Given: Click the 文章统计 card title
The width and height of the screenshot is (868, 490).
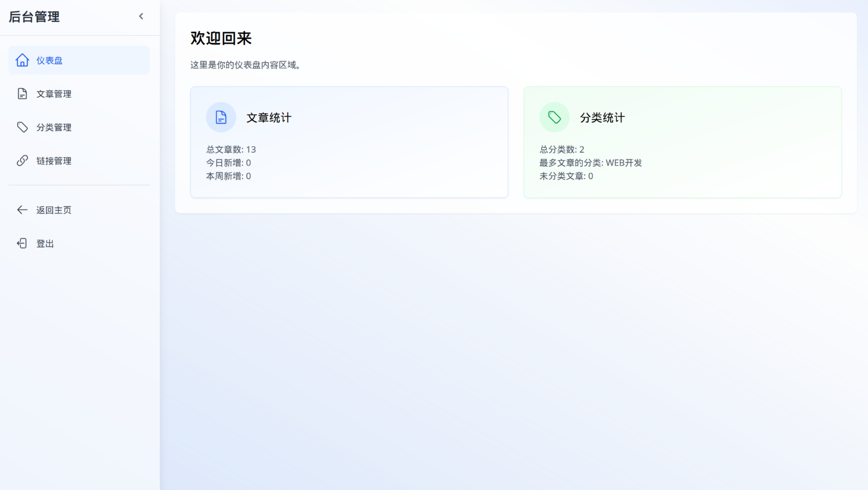Looking at the screenshot, I should coord(269,117).
